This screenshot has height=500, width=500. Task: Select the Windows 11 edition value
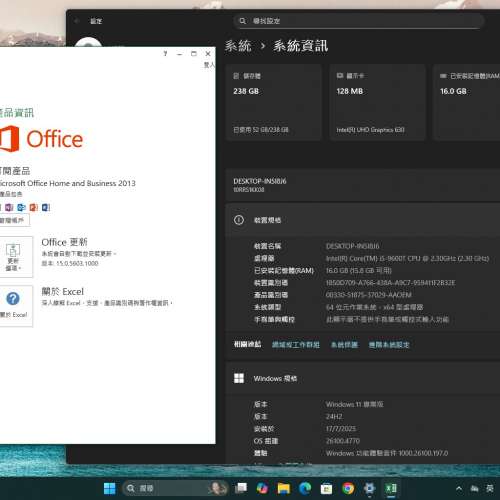click(x=354, y=404)
